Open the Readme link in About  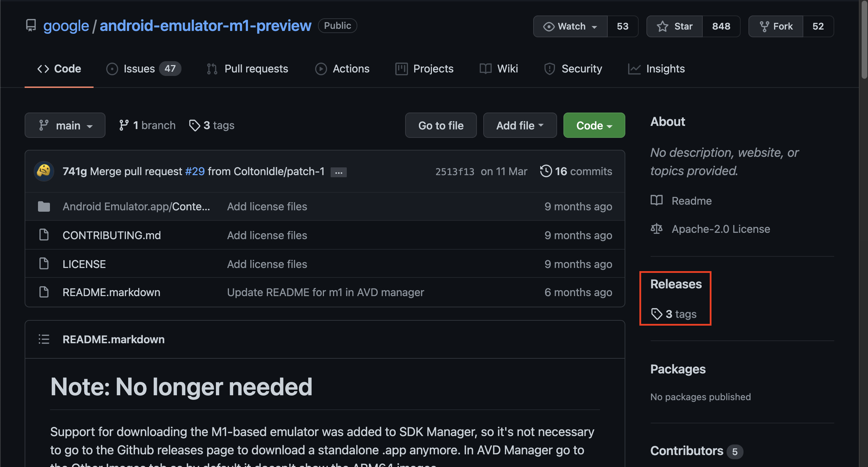tap(691, 201)
